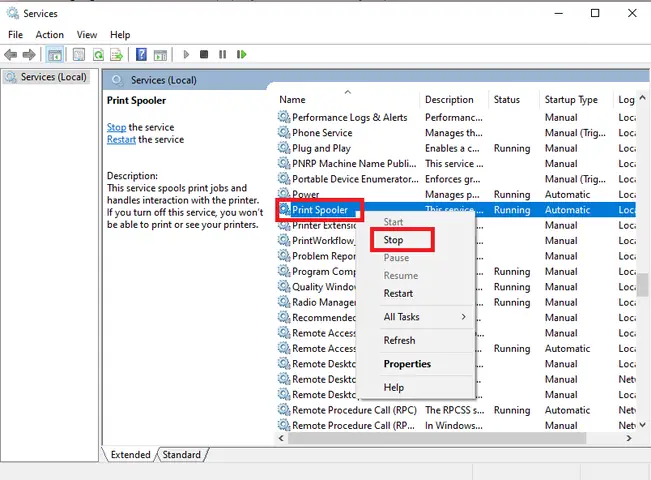The width and height of the screenshot is (651, 480).
Task: Select the Print Spooler service row
Action: [456, 210]
